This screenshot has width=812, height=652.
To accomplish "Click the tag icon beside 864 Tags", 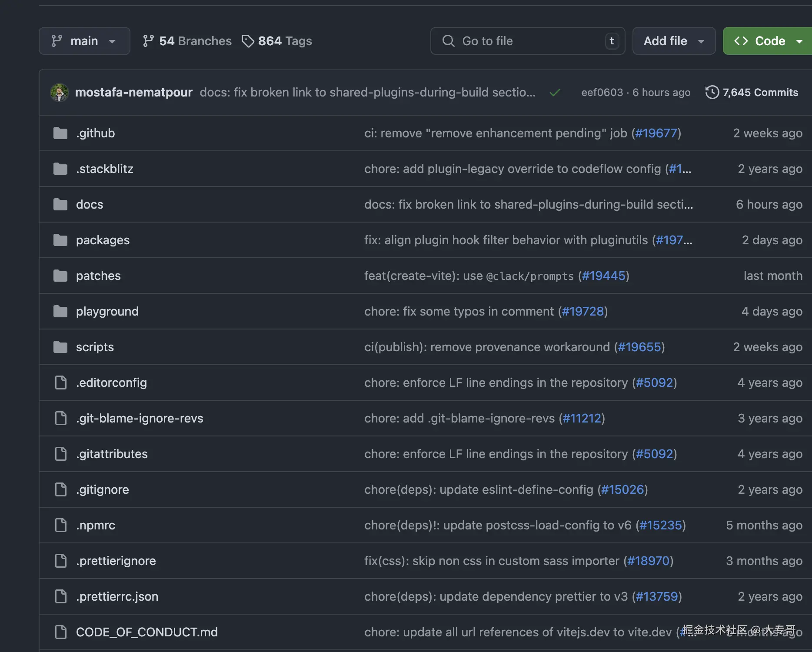I will point(248,41).
